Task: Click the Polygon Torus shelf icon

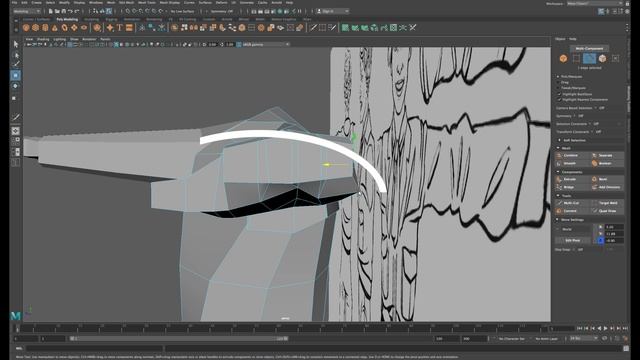Action: (x=64, y=27)
